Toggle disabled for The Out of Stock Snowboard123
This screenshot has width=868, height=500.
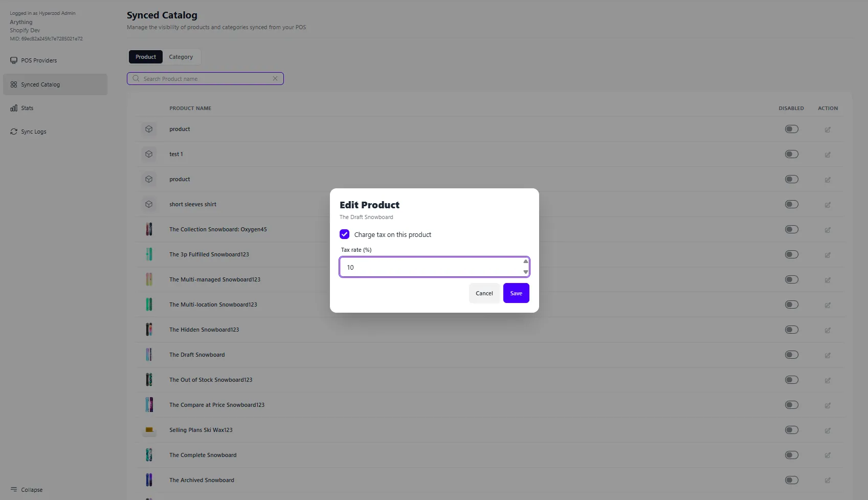click(792, 380)
